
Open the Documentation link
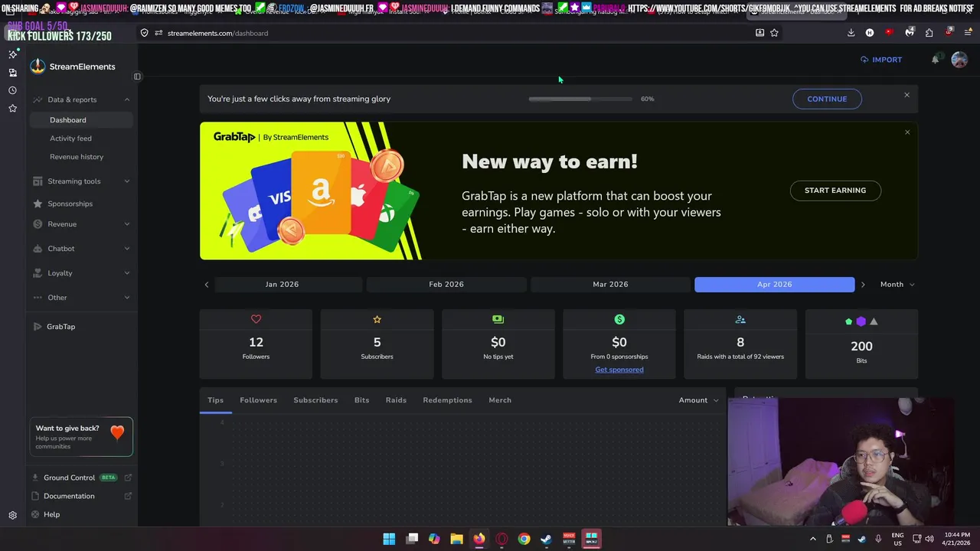point(83,496)
